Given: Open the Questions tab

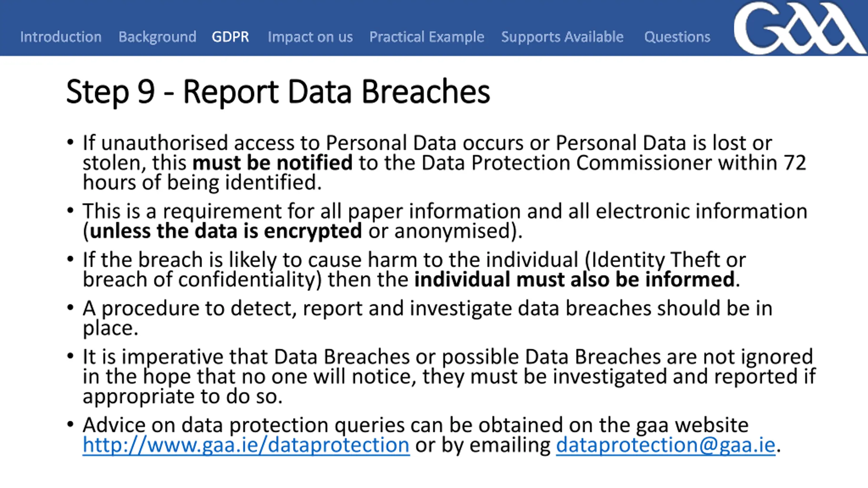Looking at the screenshot, I should [677, 37].
